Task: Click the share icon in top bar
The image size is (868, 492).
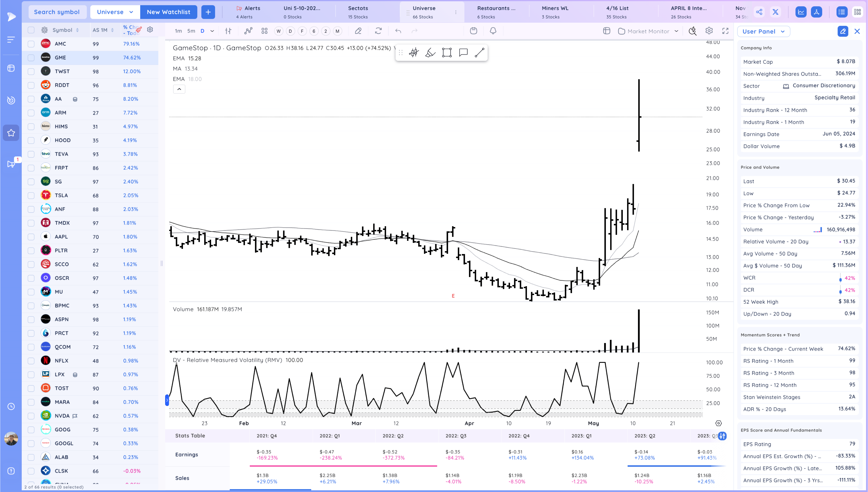Action: pyautogui.click(x=759, y=12)
